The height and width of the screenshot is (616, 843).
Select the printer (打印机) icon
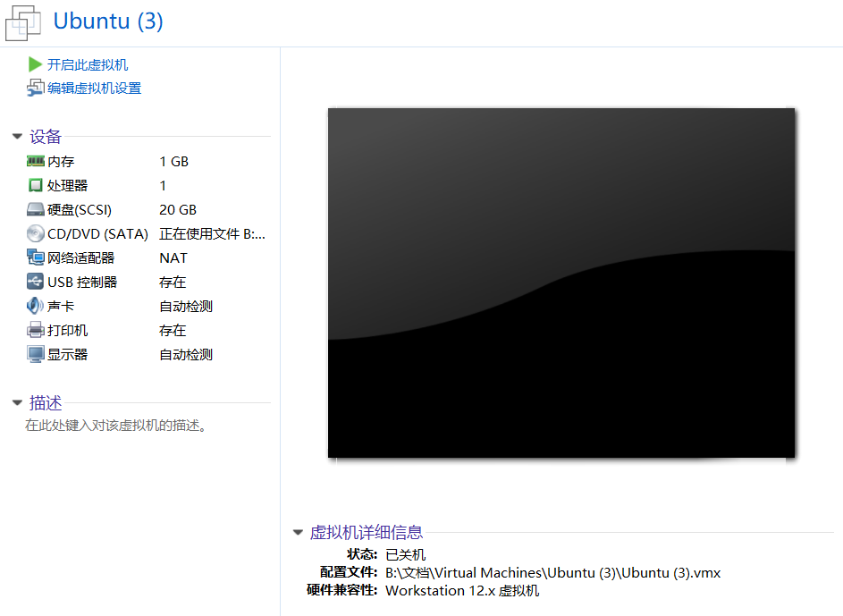point(36,330)
